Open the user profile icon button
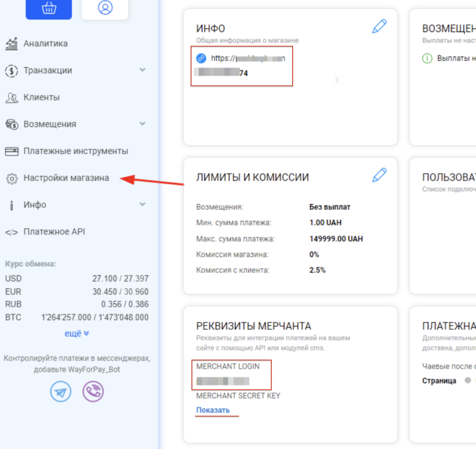Image resolution: width=476 pixels, height=449 pixels. click(x=105, y=8)
